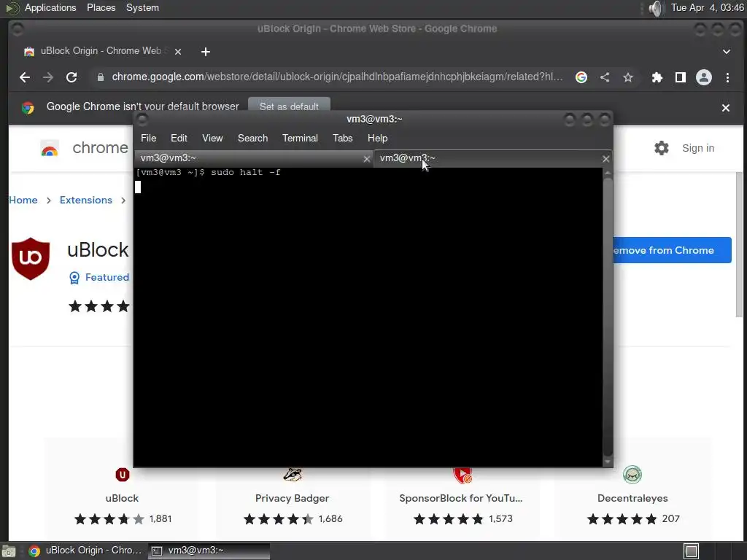The image size is (747, 560).
Task: Bookmark this page with star icon
Action: (x=628, y=77)
